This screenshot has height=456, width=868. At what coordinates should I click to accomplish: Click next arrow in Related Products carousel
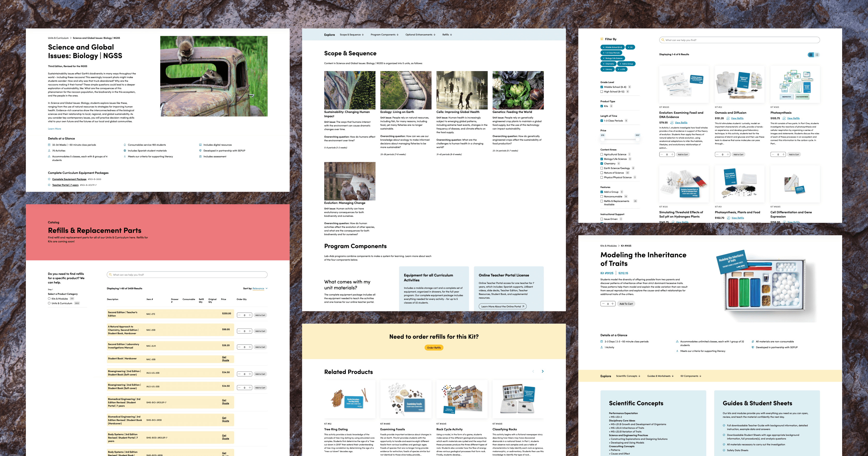(x=543, y=371)
